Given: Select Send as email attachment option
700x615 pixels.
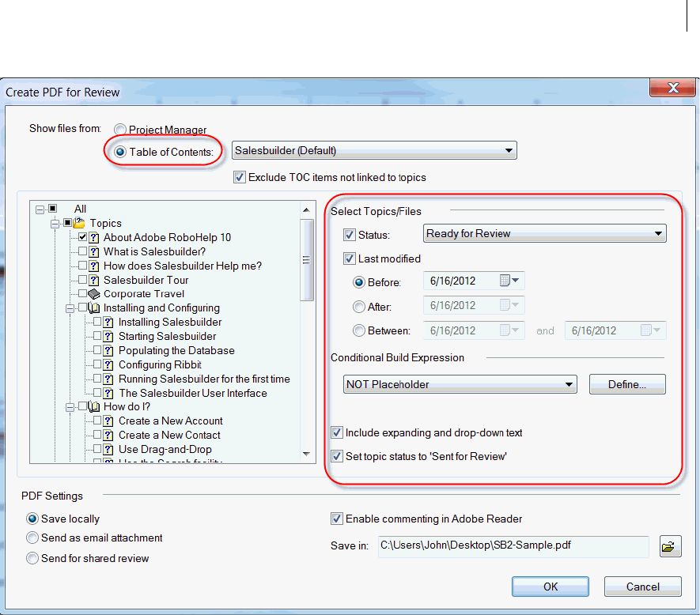Looking at the screenshot, I should click(32, 538).
